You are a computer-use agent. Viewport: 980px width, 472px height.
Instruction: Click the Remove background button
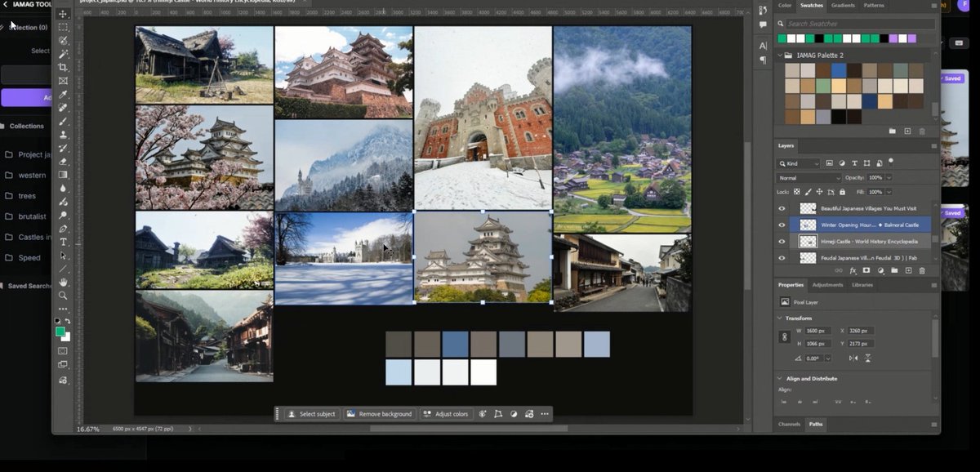click(379, 414)
